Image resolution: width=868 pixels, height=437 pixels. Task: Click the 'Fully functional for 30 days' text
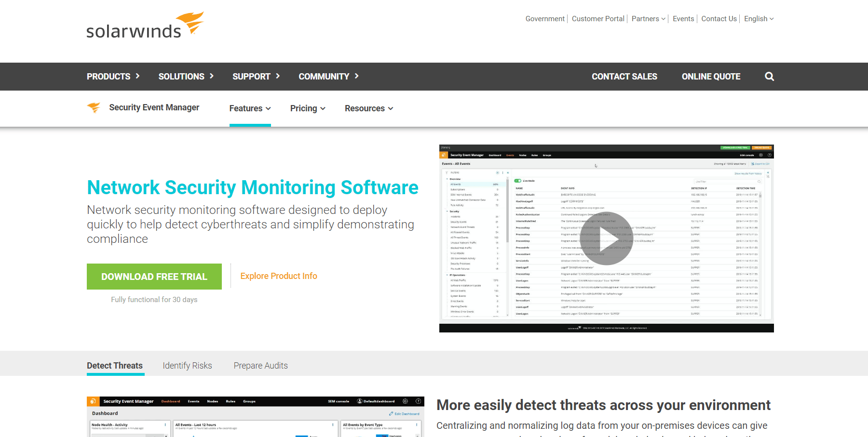click(x=154, y=300)
